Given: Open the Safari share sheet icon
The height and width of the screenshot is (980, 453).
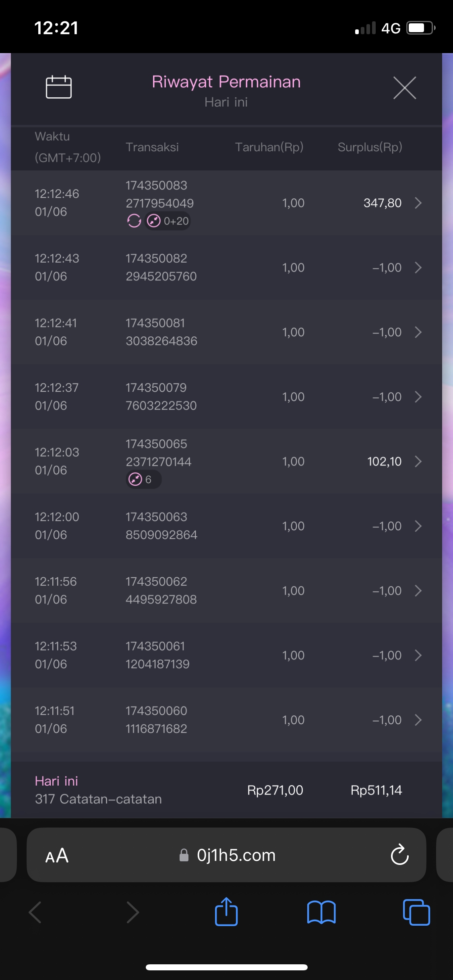Looking at the screenshot, I should click(226, 912).
